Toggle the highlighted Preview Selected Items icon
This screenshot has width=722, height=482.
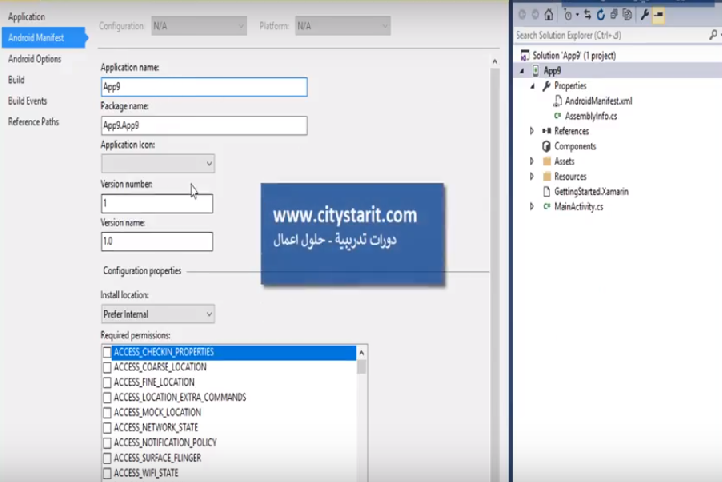pyautogui.click(x=658, y=15)
